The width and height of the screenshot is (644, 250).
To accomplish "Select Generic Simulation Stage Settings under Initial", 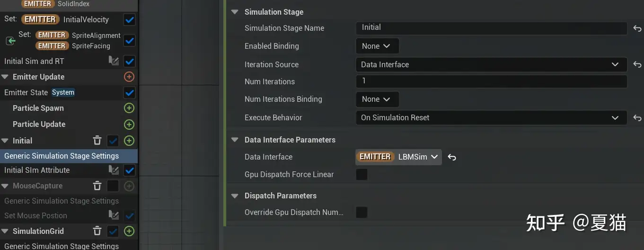I will 62,156.
